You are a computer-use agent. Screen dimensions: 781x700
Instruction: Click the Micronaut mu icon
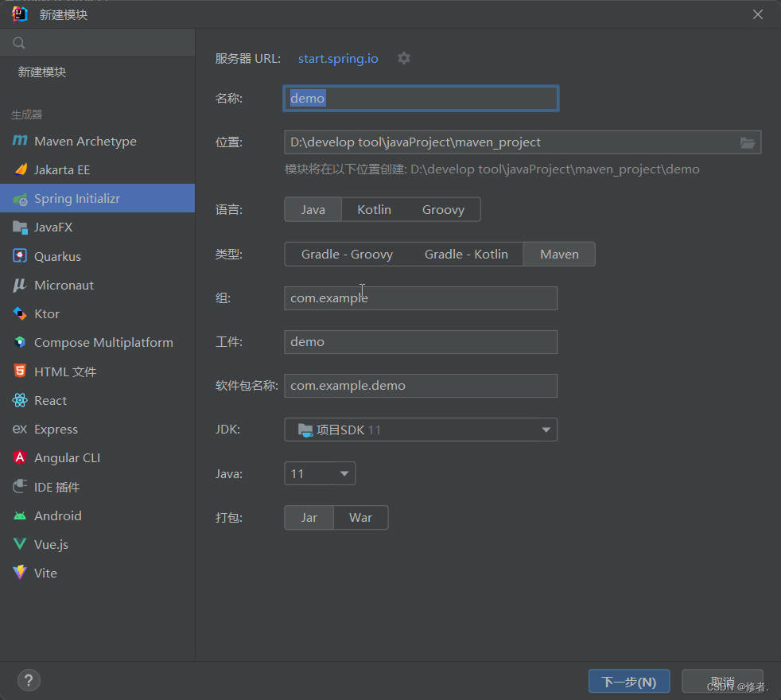point(20,285)
